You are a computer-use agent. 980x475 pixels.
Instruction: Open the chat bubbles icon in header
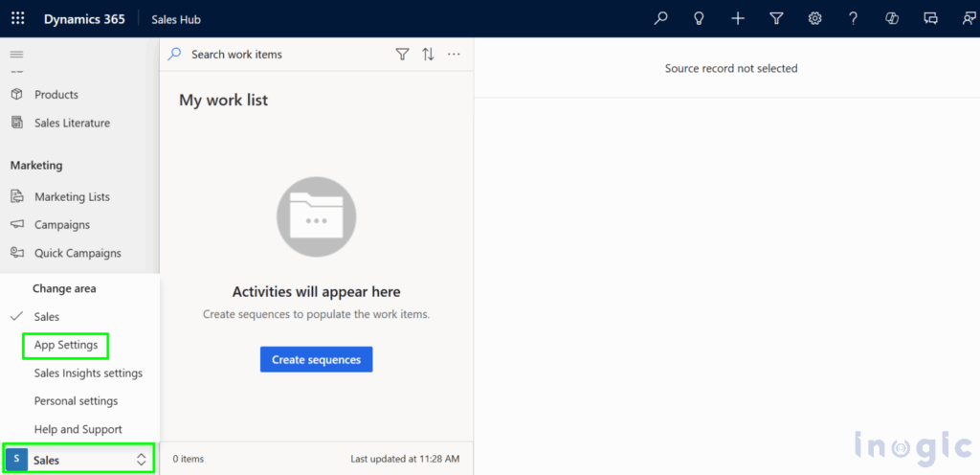930,18
